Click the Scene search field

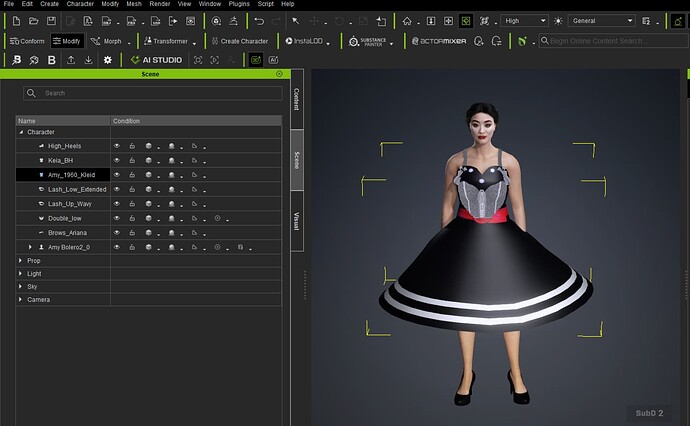pos(153,93)
